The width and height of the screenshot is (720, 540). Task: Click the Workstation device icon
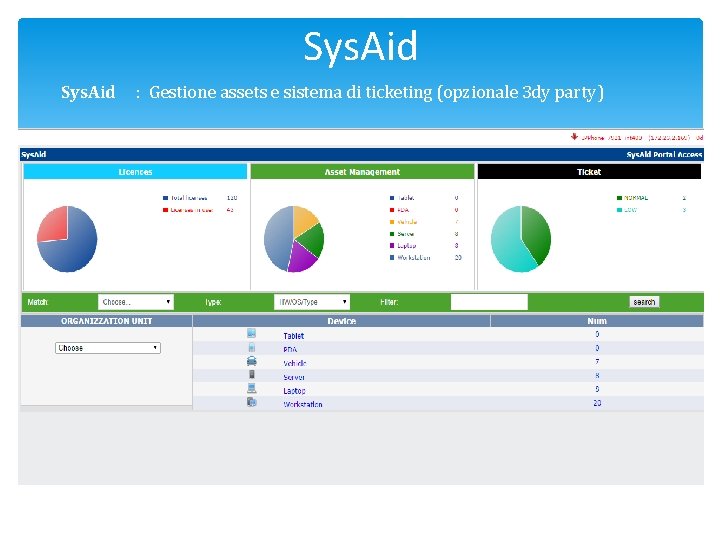[252, 402]
